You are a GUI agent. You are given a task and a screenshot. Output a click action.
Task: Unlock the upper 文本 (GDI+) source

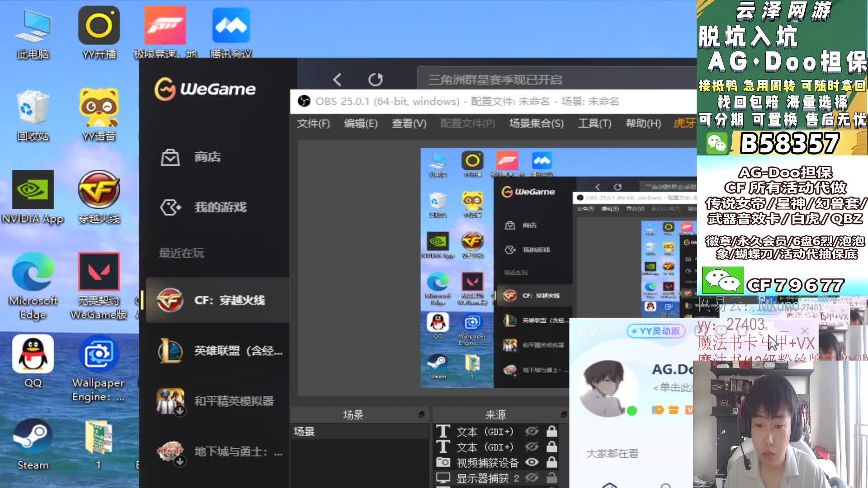(552, 431)
